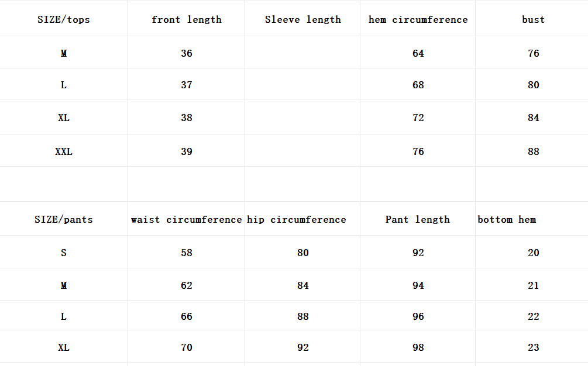Select the waist circumference value 70
This screenshot has width=588, height=366.
click(x=187, y=347)
